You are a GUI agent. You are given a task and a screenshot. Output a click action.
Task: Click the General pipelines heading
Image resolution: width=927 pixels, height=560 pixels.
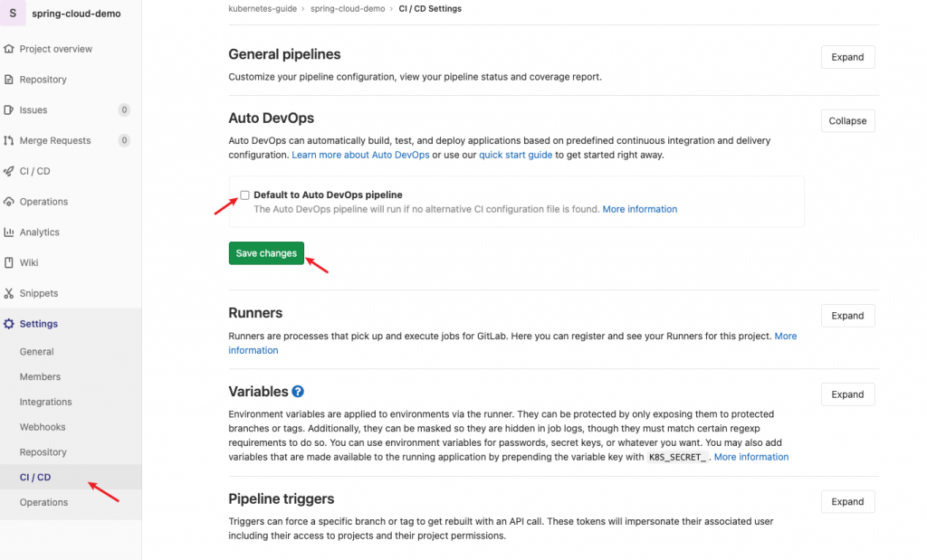coord(284,54)
